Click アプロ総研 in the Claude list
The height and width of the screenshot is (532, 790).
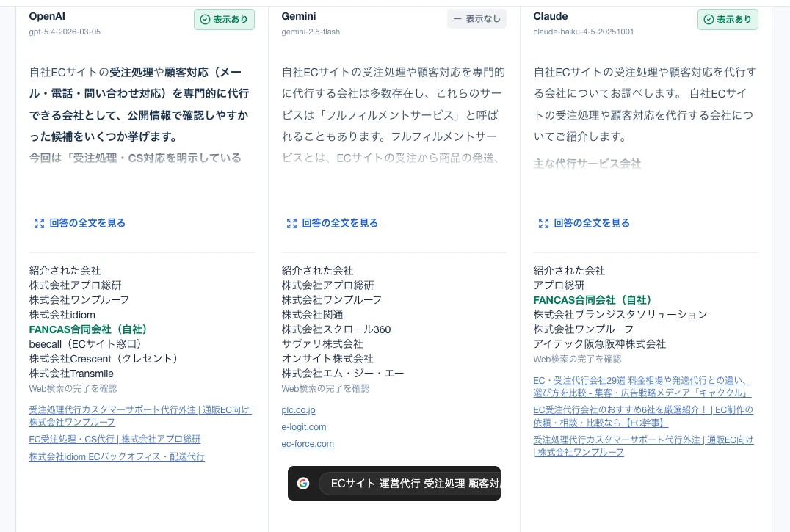coord(559,285)
